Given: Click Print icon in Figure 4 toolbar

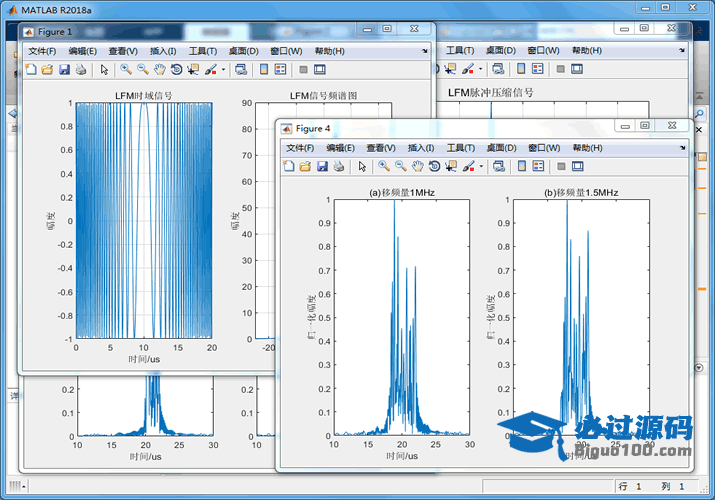Looking at the screenshot, I should [x=339, y=166].
